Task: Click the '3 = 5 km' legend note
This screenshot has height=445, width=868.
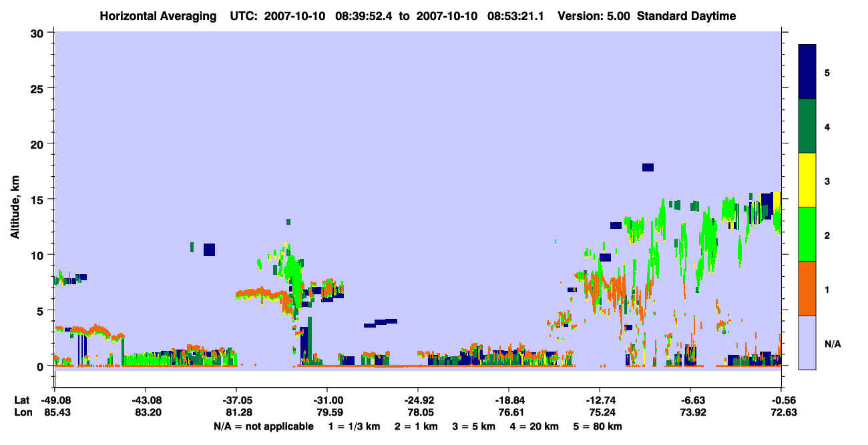Action: coord(475,426)
